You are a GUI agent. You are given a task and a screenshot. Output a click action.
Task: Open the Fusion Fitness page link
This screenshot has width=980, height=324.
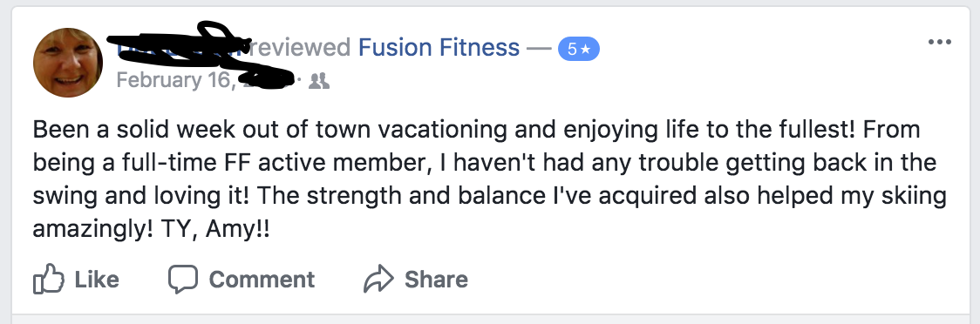(x=439, y=47)
